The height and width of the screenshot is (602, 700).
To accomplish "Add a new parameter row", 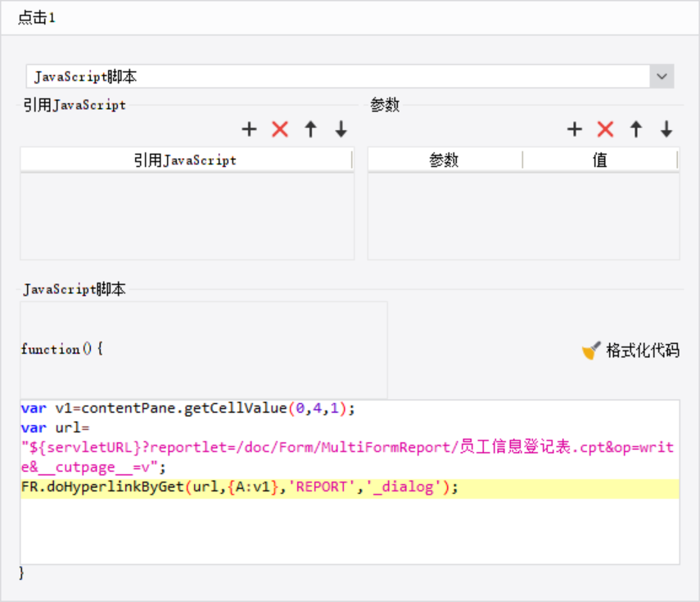I will 575,129.
